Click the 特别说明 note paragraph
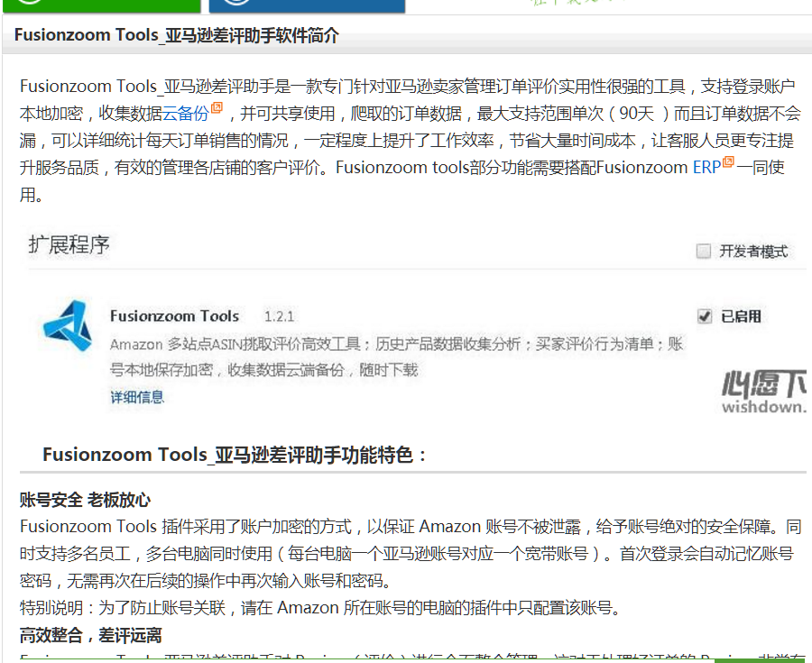 click(x=320, y=608)
